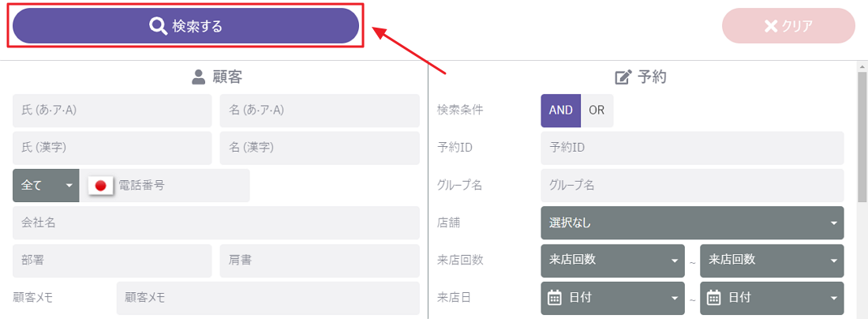Click the X icon on クリア button
This screenshot has width=868, height=319.
coord(771,26)
